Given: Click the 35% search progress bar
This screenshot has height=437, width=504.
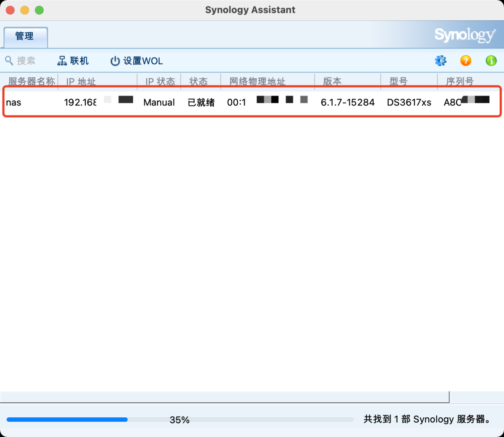Looking at the screenshot, I should click(180, 420).
